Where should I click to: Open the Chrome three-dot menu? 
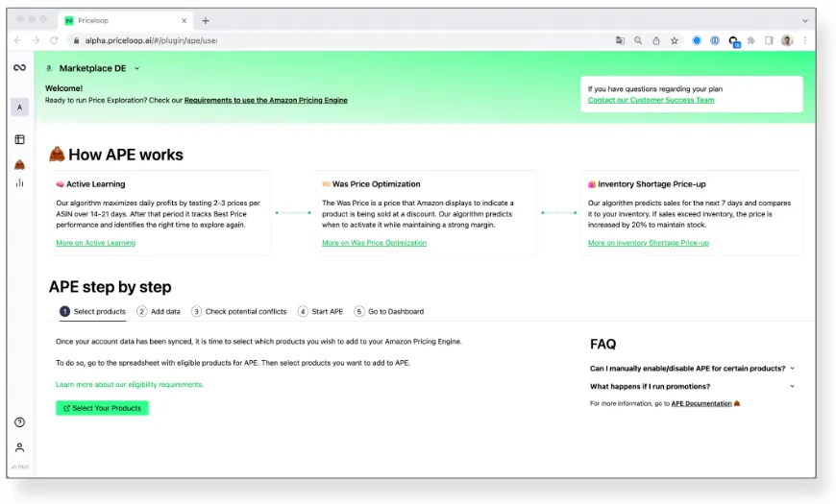tap(805, 40)
